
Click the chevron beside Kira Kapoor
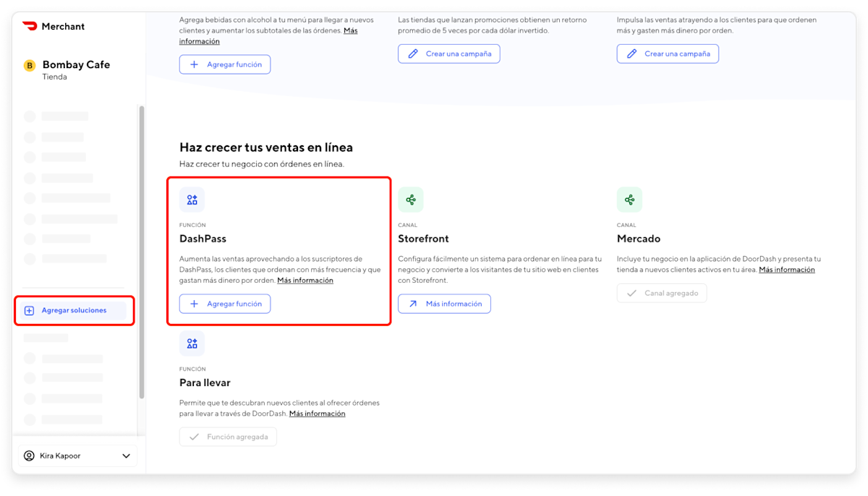click(x=127, y=456)
